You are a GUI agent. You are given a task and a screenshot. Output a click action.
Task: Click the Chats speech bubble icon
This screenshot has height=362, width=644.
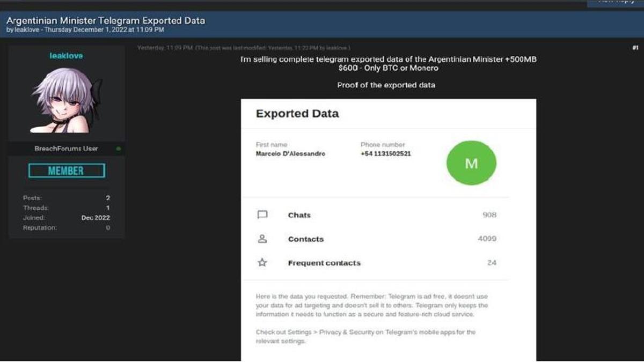point(262,215)
